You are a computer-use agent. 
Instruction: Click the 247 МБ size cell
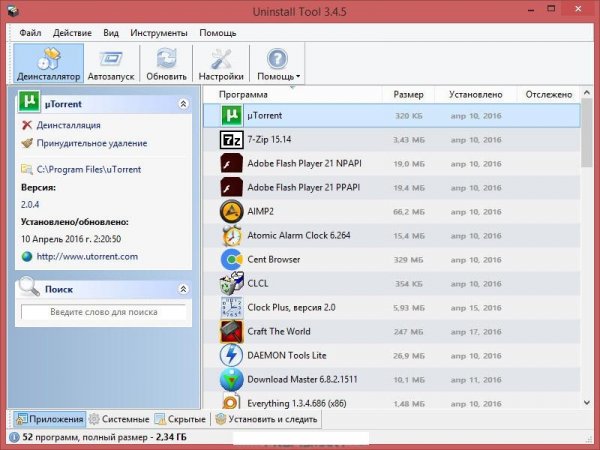tap(408, 332)
